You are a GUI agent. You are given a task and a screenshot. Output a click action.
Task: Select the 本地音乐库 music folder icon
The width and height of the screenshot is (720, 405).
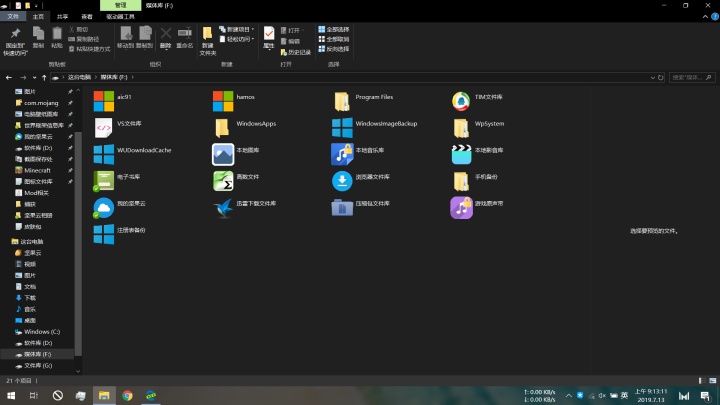click(x=342, y=154)
